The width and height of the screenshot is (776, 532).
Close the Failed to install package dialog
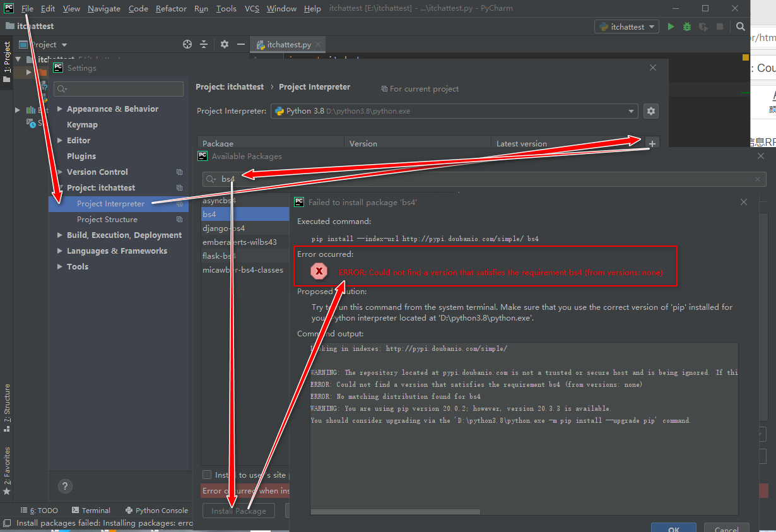(744, 202)
